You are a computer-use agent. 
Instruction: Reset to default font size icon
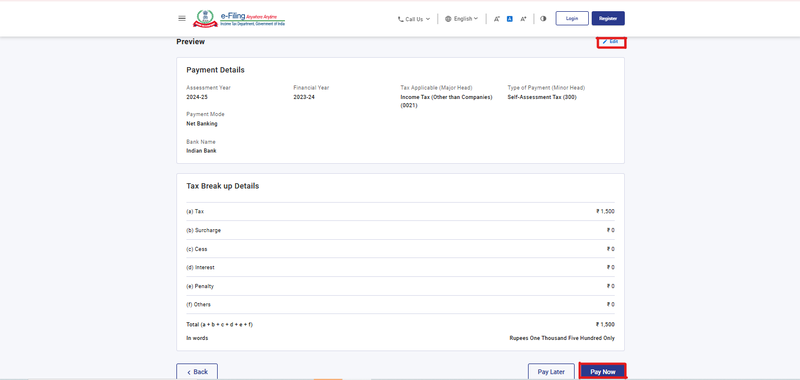(x=510, y=19)
